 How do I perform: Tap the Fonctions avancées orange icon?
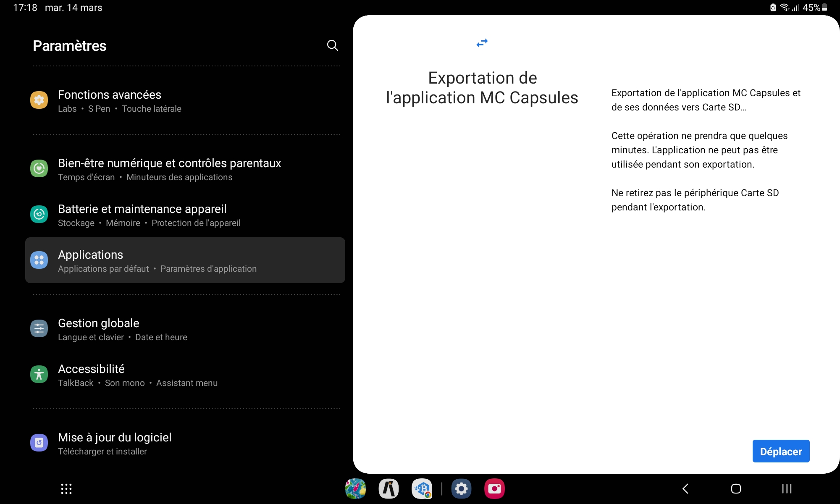pyautogui.click(x=39, y=100)
